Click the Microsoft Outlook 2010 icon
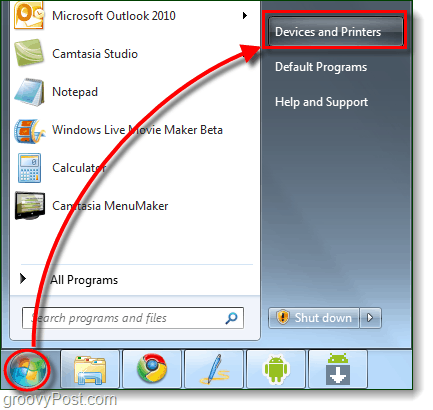The height and width of the screenshot is (410, 433). (x=29, y=15)
